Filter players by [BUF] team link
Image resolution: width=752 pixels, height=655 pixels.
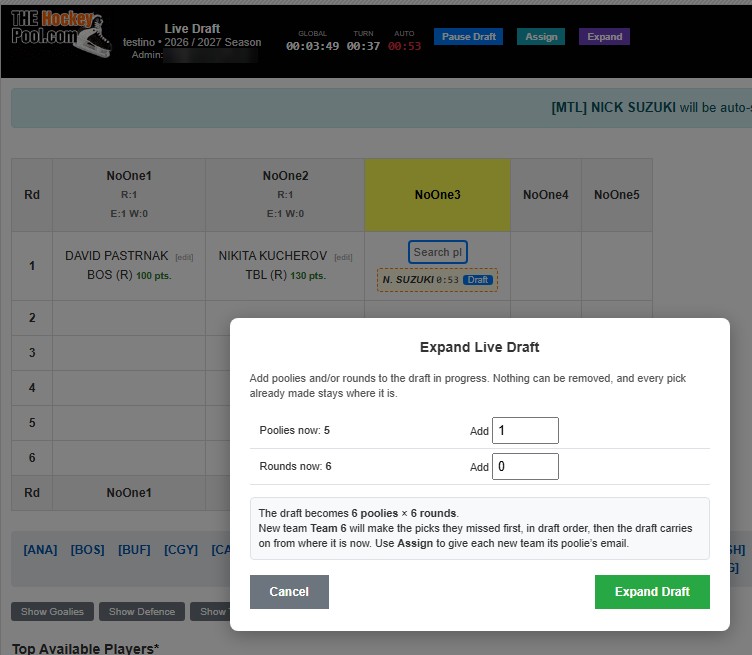[x=134, y=550]
